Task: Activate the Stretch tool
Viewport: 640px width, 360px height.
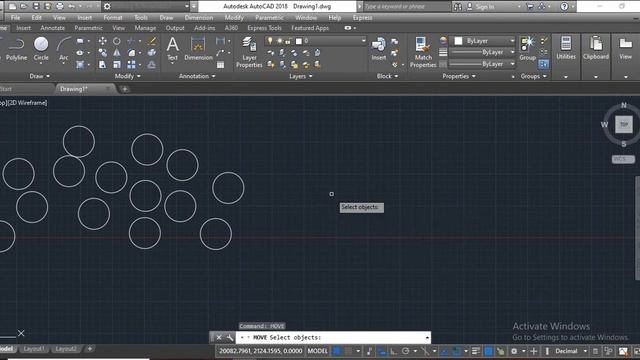Action: point(102,64)
